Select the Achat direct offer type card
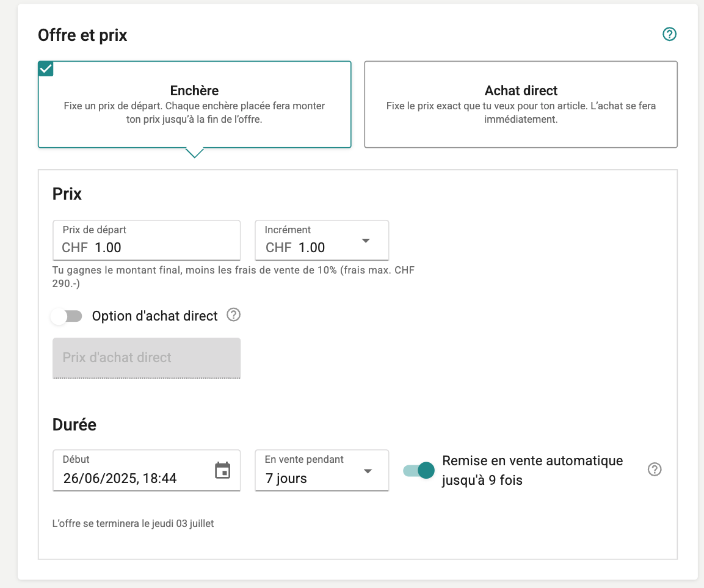Viewport: 704px width, 588px height. click(521, 104)
